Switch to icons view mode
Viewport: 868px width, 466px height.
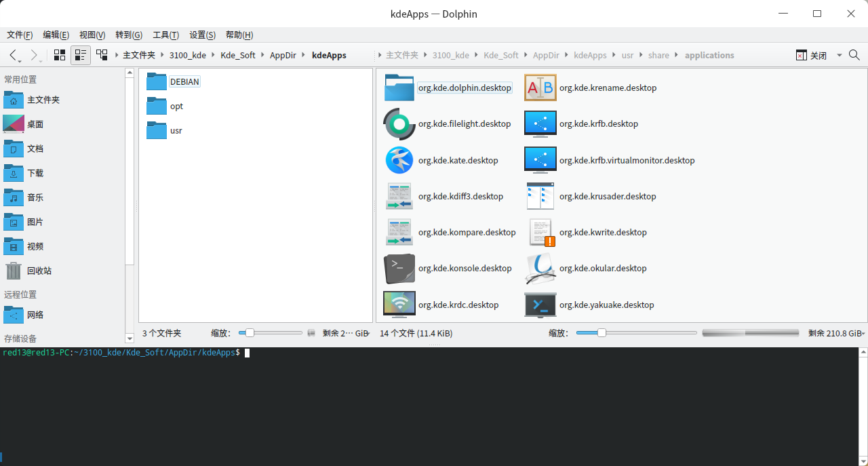60,55
